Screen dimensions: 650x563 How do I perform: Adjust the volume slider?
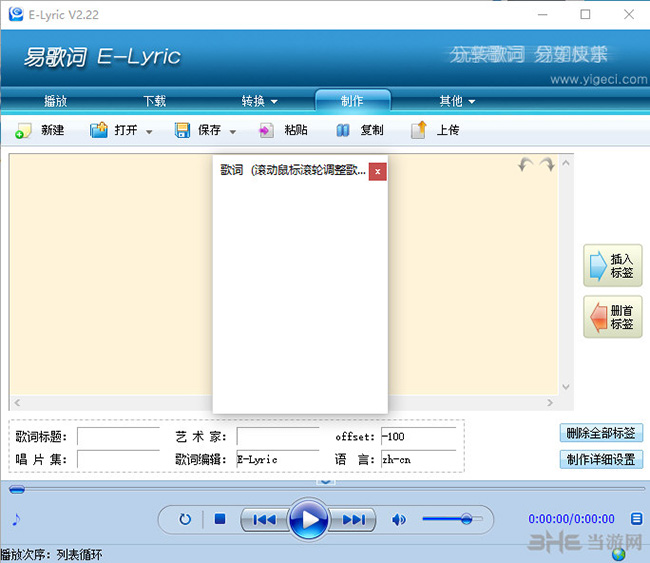pyautogui.click(x=453, y=519)
